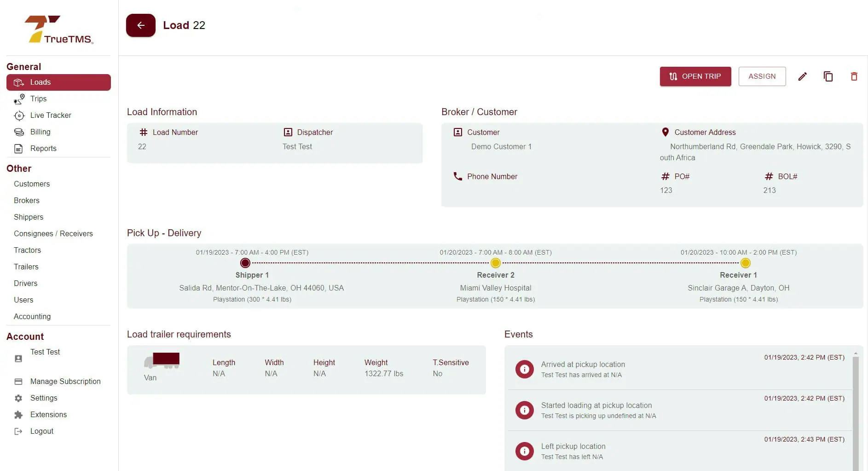868x471 pixels.
Task: Click the Logout icon
Action: tap(19, 431)
